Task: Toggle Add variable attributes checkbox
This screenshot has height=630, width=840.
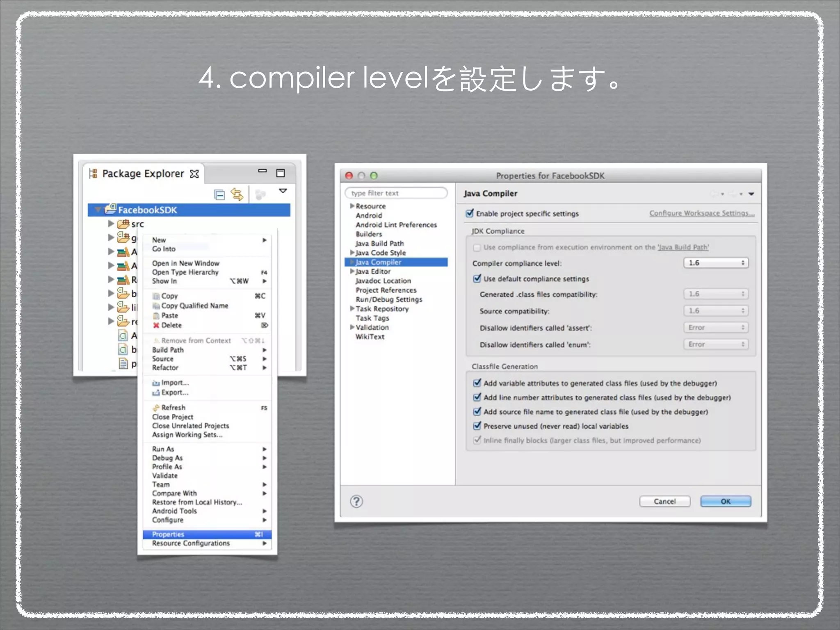Action: point(477,383)
